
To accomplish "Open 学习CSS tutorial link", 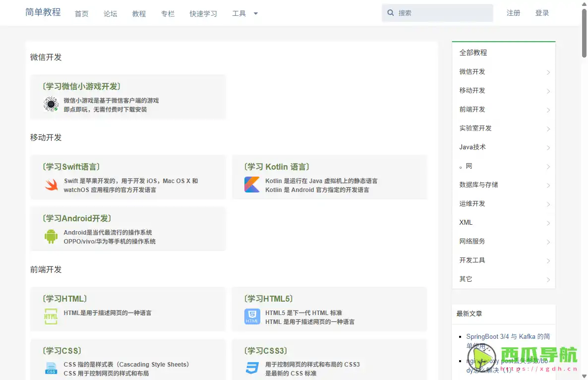I will click(x=62, y=351).
